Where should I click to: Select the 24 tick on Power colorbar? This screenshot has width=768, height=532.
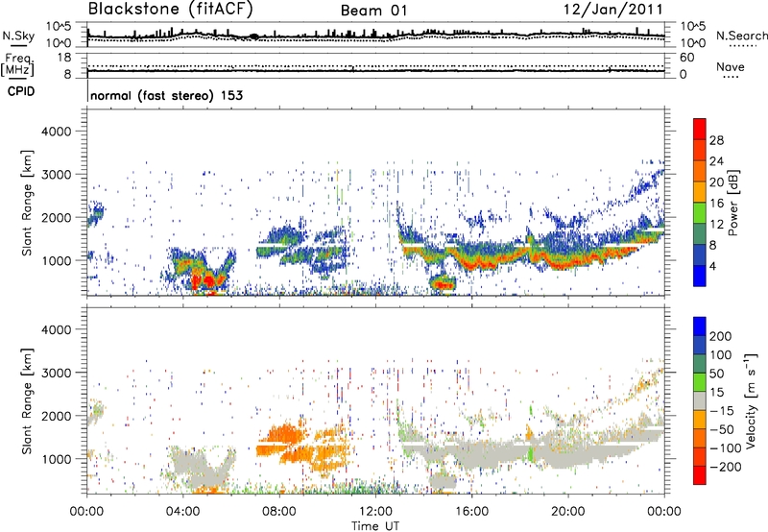(716, 161)
